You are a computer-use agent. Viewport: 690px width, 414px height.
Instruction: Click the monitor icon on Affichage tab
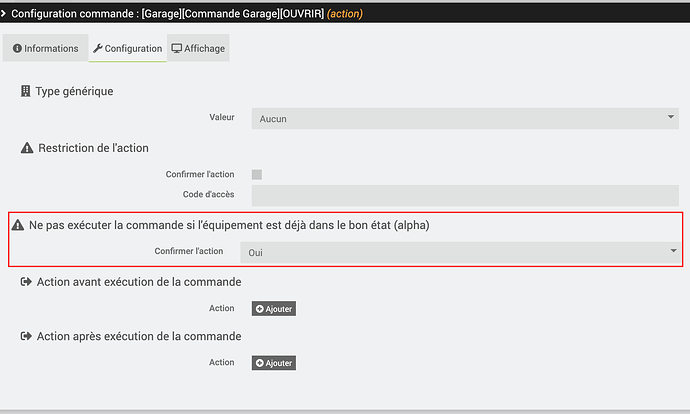[x=176, y=48]
